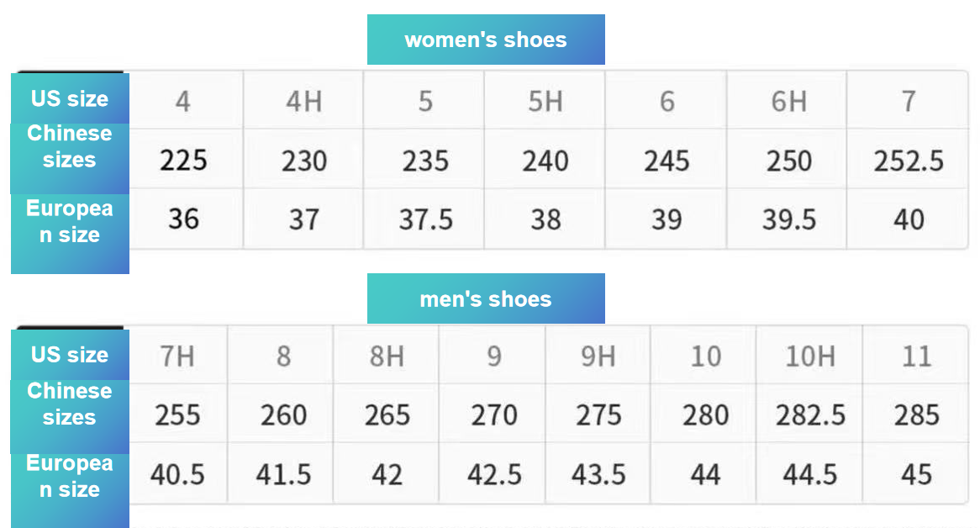Click women's US size 6H cell

pyautogui.click(x=788, y=102)
